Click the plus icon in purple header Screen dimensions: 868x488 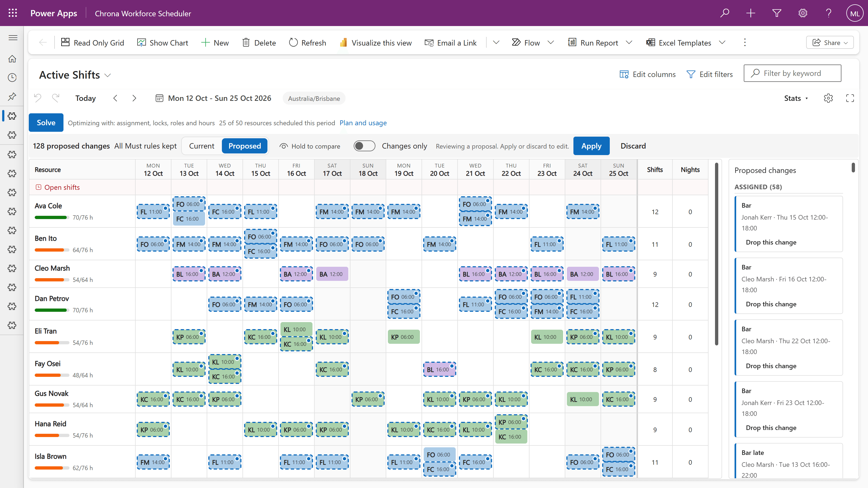point(750,13)
